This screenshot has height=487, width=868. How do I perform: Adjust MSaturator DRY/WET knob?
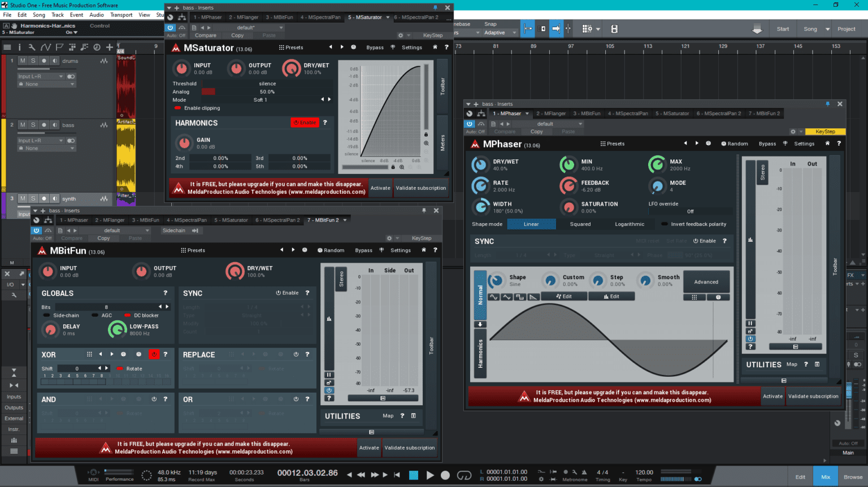pos(291,68)
